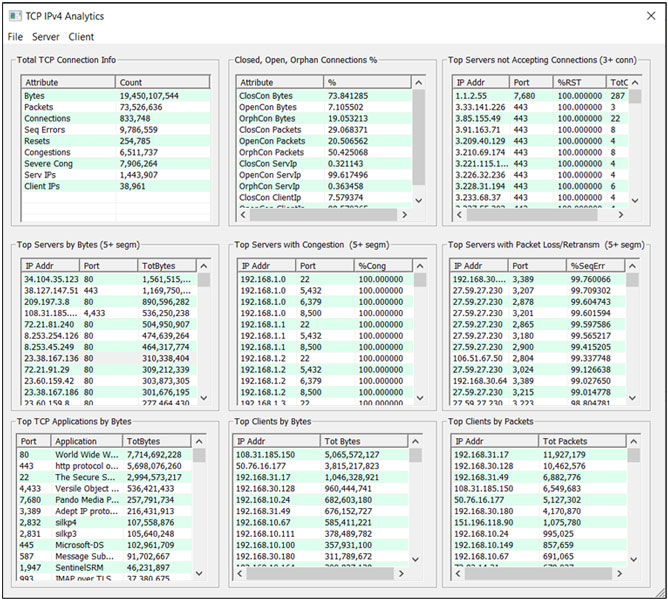Select 27.59.27.230 port 3,207 row

pos(538,291)
